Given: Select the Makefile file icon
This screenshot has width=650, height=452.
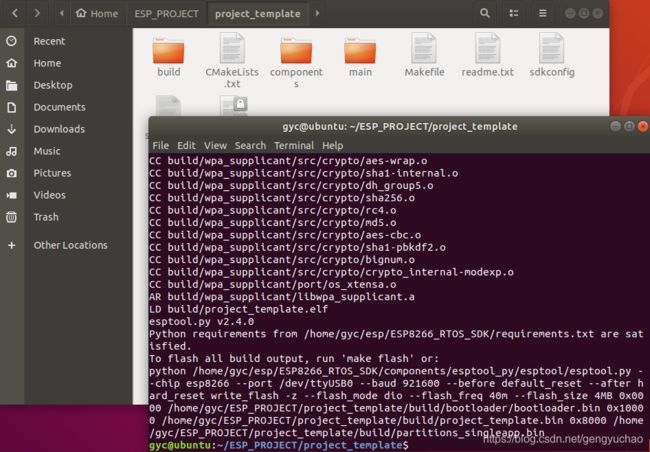Looking at the screenshot, I should click(424, 49).
